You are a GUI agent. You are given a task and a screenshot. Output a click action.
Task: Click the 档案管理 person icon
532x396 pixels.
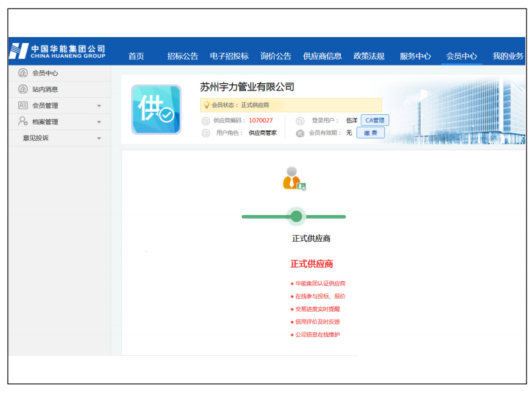pyautogui.click(x=22, y=121)
